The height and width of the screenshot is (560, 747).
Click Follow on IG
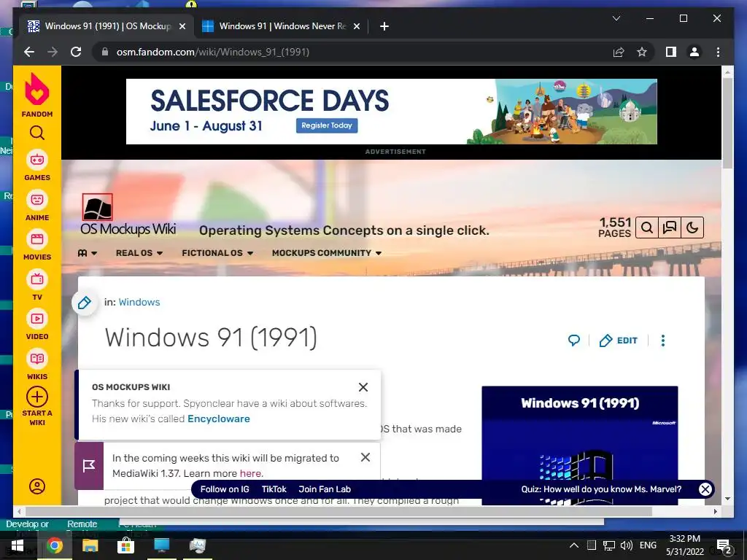225,489
